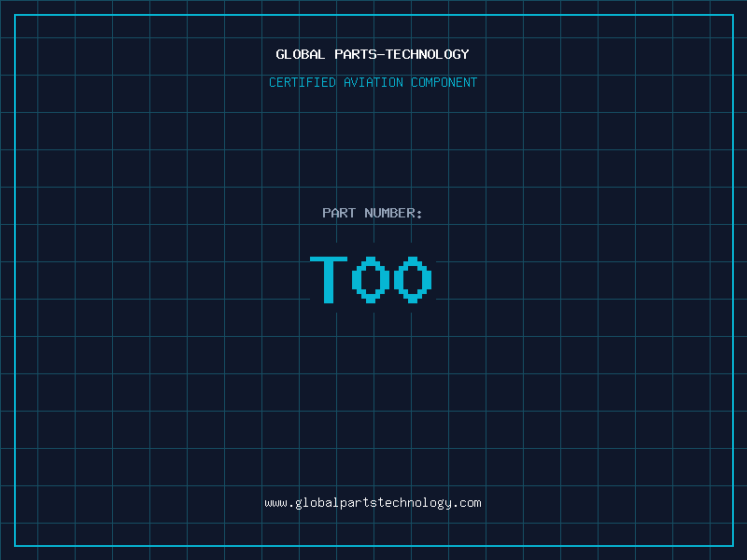Click the website link www.globalpartstechnology.com
Image resolution: width=747 pixels, height=560 pixels.
373,503
